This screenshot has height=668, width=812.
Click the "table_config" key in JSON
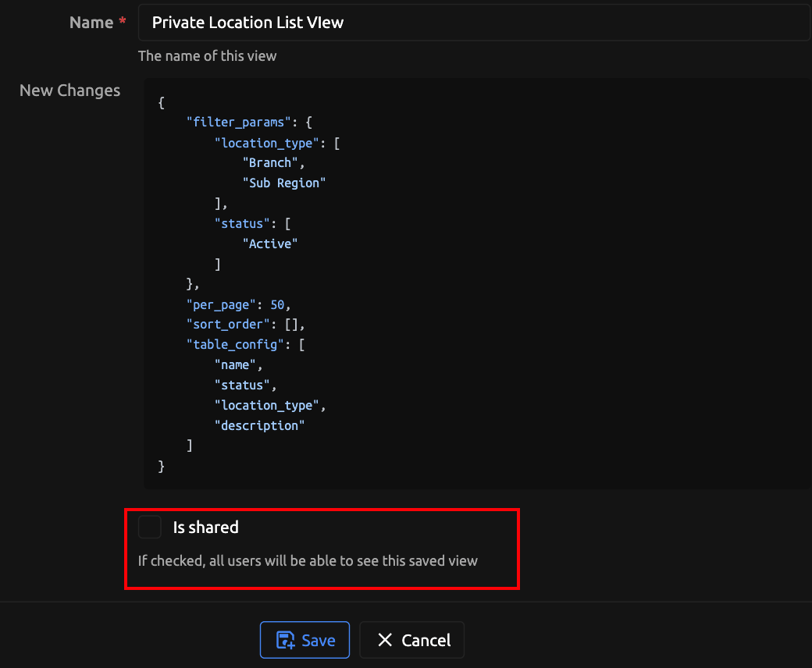234,345
